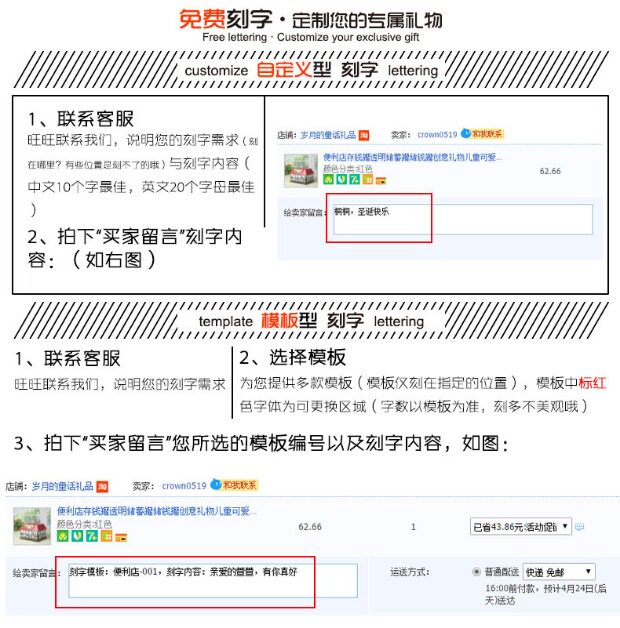Click the speech bubble icon beside discount dropdown
The image size is (620, 628).
point(579,527)
